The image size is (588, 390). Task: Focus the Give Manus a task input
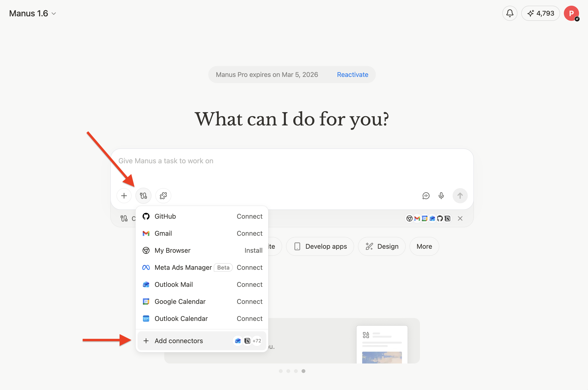coord(292,161)
